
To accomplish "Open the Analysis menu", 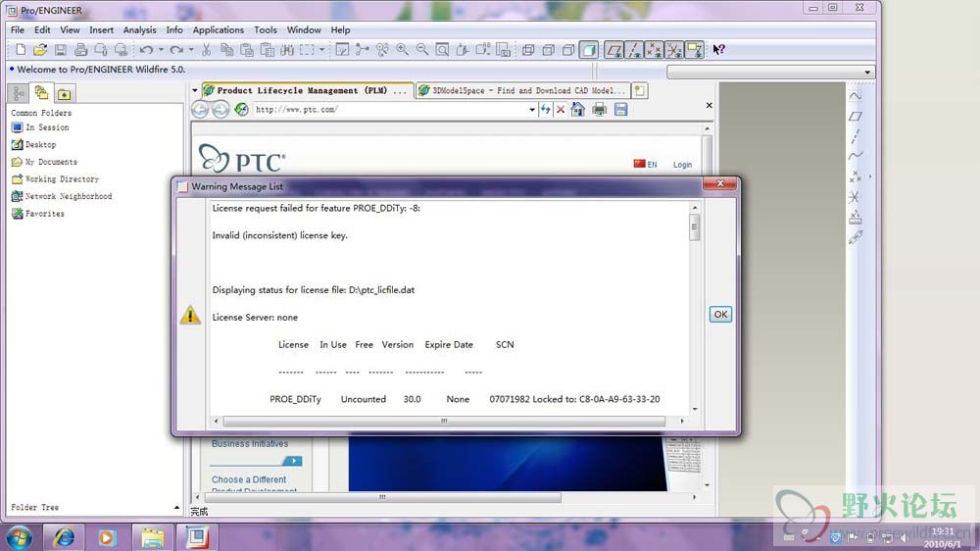I will [139, 30].
